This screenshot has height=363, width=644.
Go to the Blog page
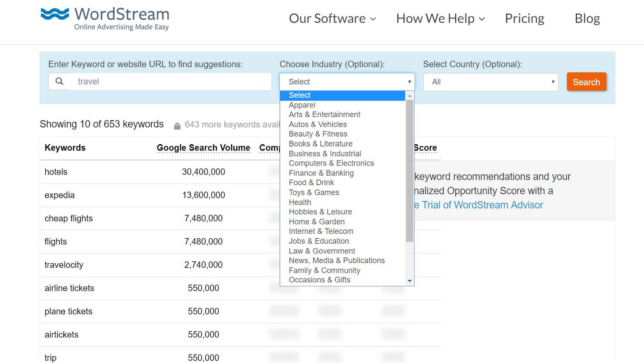pos(587,19)
